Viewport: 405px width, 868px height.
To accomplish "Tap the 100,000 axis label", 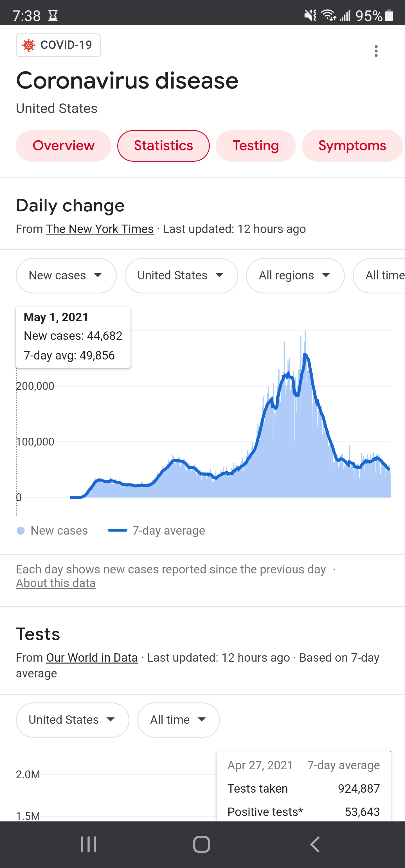I will pos(35,442).
